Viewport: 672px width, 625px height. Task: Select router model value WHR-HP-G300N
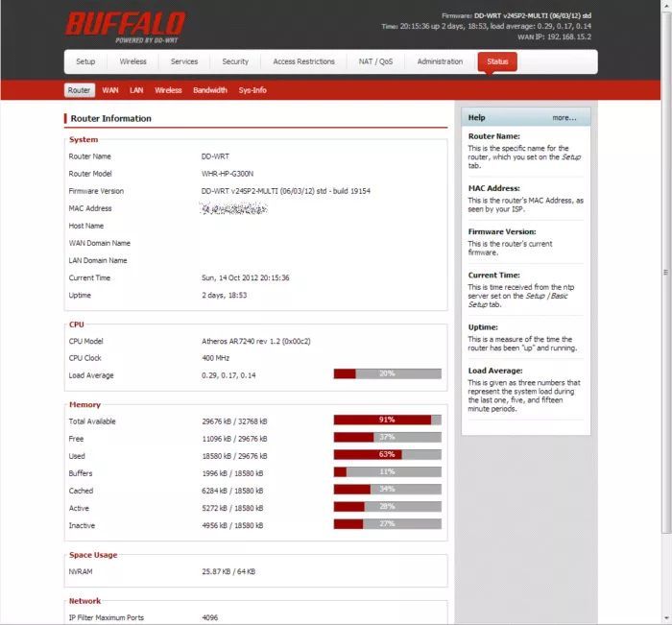coord(228,174)
